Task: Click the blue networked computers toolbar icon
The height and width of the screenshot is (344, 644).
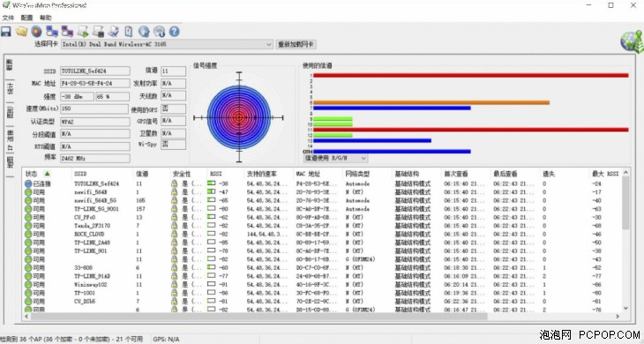Action: (x=52, y=31)
